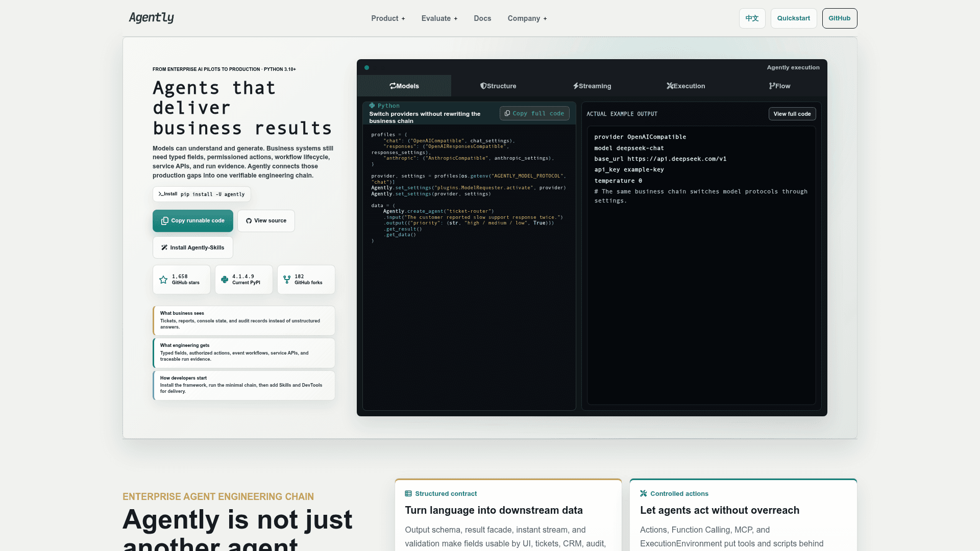Open the 182 GitHub forks card
Viewport: 980px width, 551px height.
click(306, 280)
